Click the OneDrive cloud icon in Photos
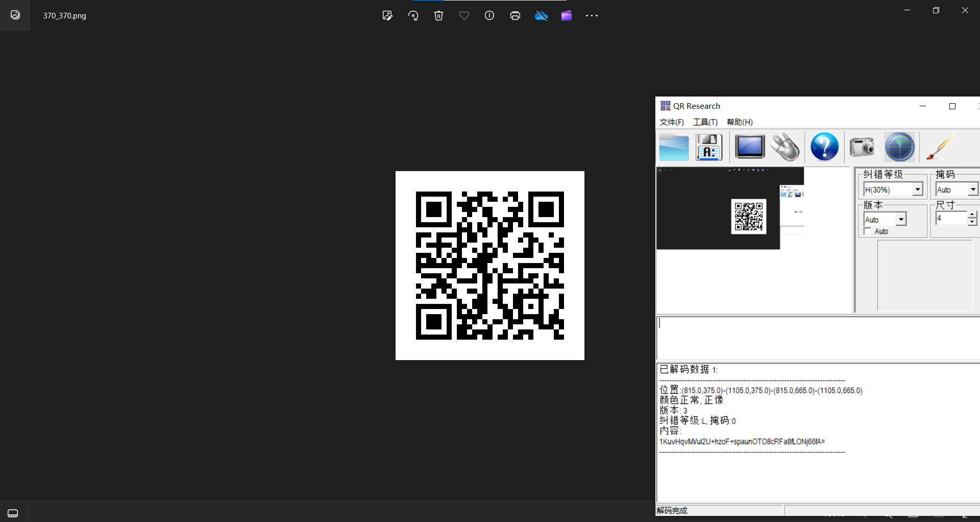This screenshot has width=980, height=522. [x=541, y=16]
